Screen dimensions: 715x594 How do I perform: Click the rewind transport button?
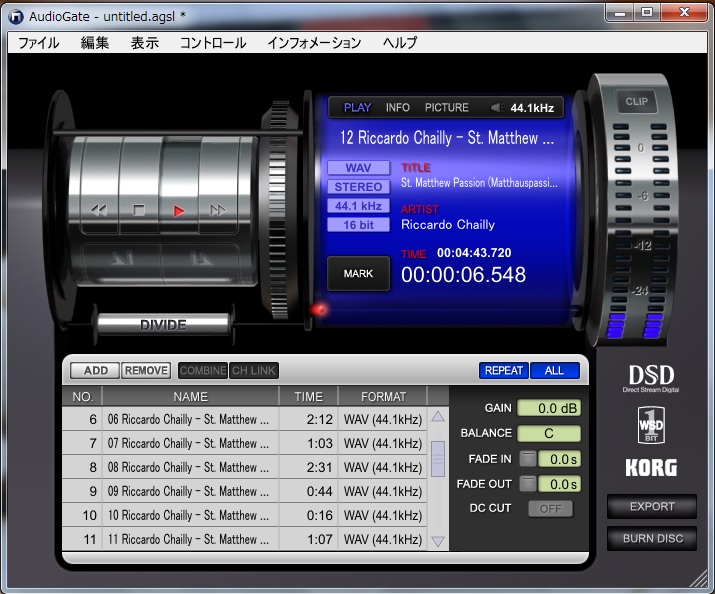click(99, 210)
